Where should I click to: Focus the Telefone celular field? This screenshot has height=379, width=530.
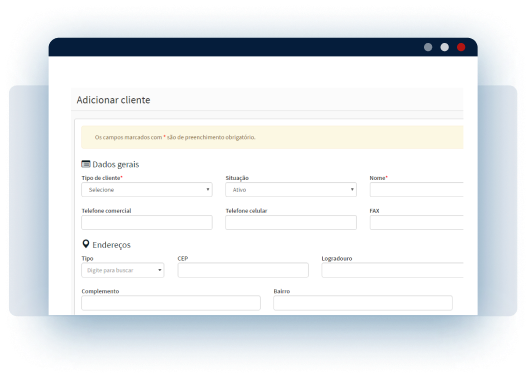coord(291,222)
